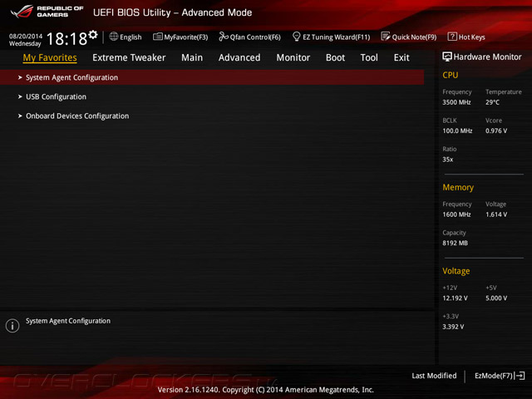Click the 08/20/2014 date
The height and width of the screenshot is (399, 532).
[26, 36]
